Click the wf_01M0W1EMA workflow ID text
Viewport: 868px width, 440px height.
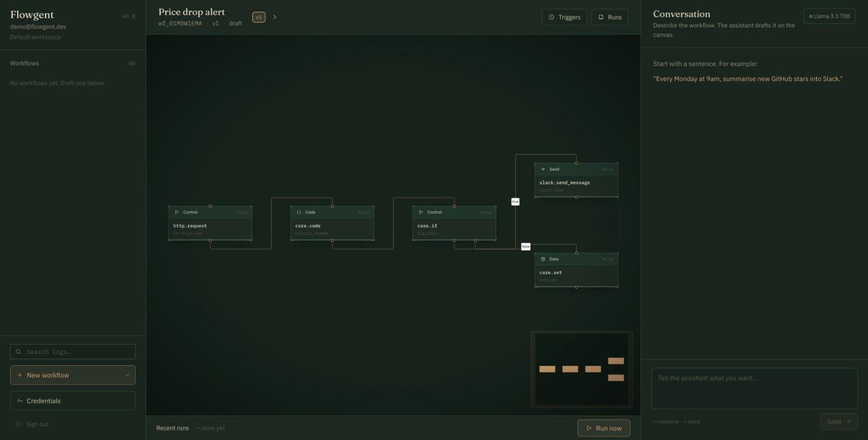tap(180, 23)
